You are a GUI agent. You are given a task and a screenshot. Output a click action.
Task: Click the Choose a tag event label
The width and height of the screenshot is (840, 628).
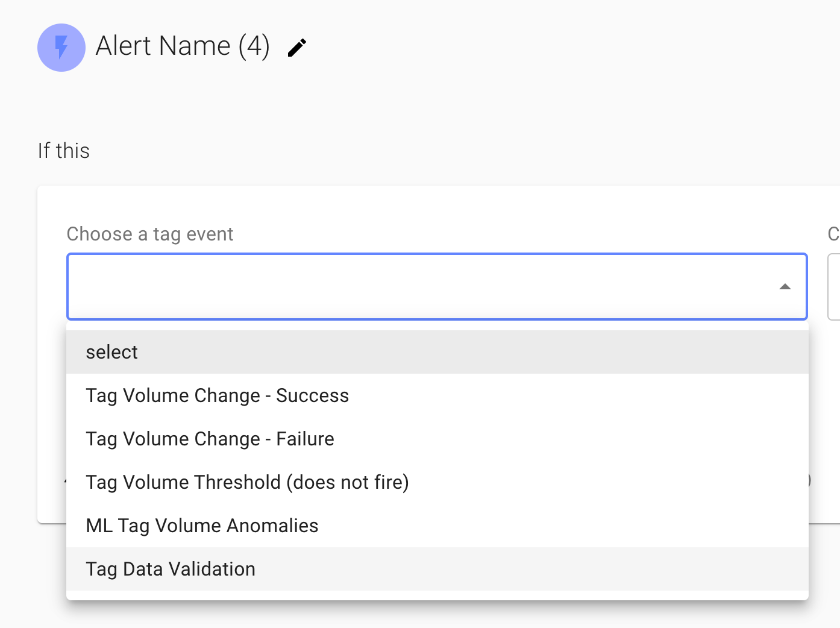point(150,234)
